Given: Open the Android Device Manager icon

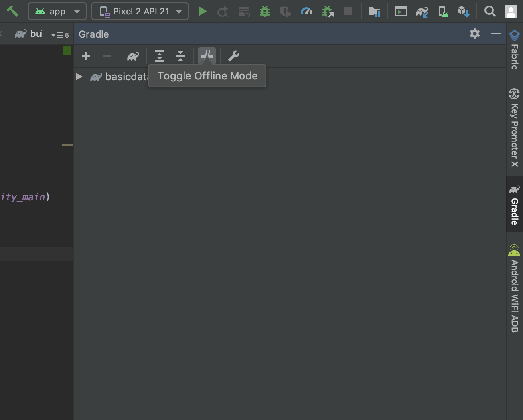Looking at the screenshot, I should pyautogui.click(x=443, y=11).
